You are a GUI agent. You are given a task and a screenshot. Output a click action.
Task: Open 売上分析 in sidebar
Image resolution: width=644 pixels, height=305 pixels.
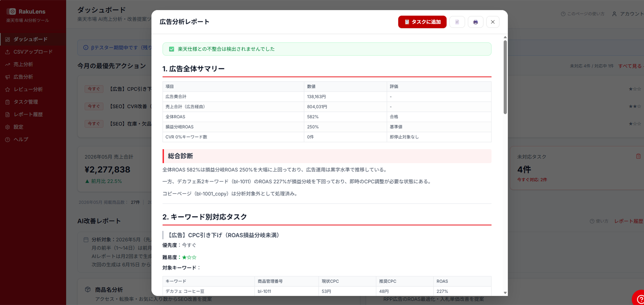(x=33, y=64)
